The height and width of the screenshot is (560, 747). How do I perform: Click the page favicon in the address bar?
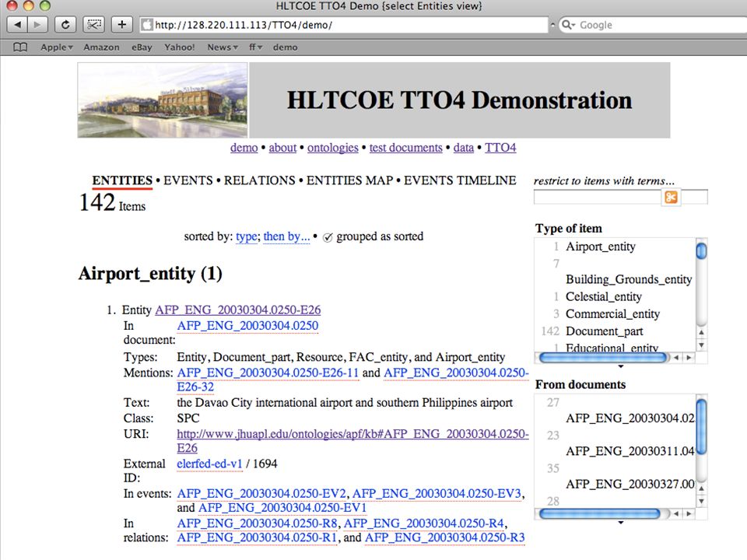[x=148, y=25]
